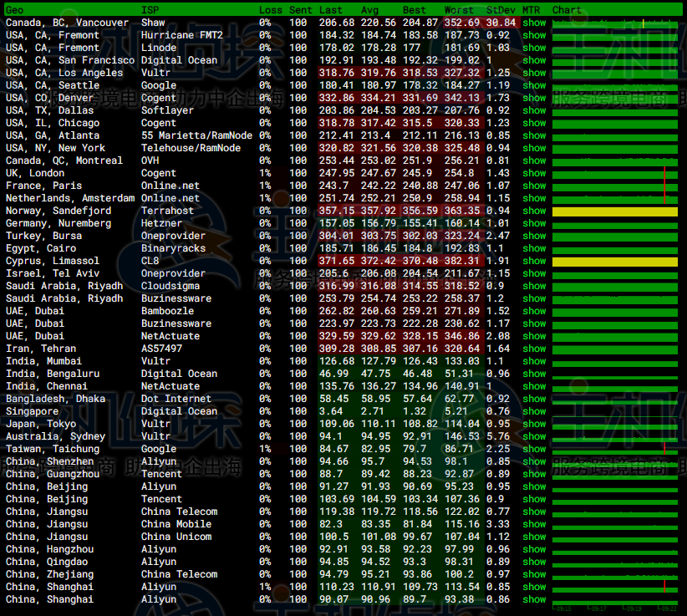The image size is (687, 616).
Task: Click show for Germany, Nuremberg Hetzner
Action: 534,223
